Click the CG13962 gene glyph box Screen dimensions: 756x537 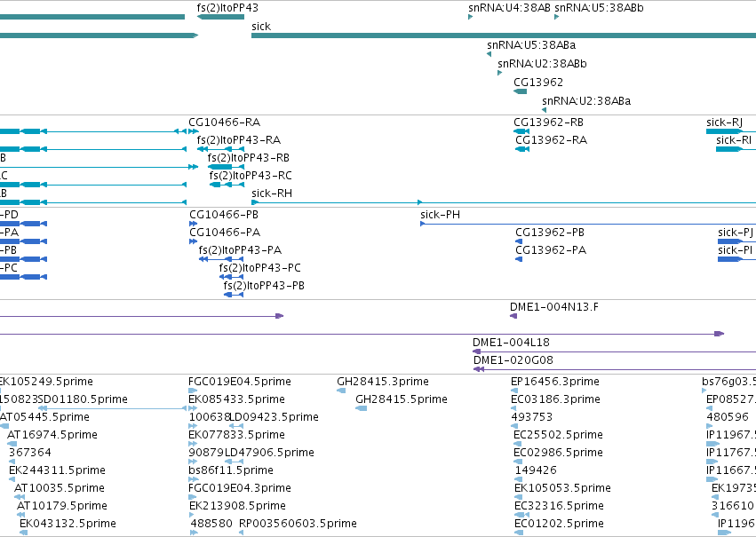point(521,91)
